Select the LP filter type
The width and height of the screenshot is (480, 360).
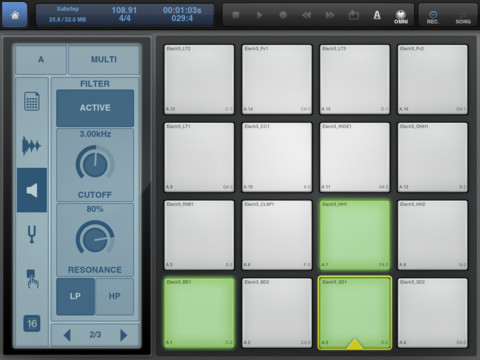[75, 296]
